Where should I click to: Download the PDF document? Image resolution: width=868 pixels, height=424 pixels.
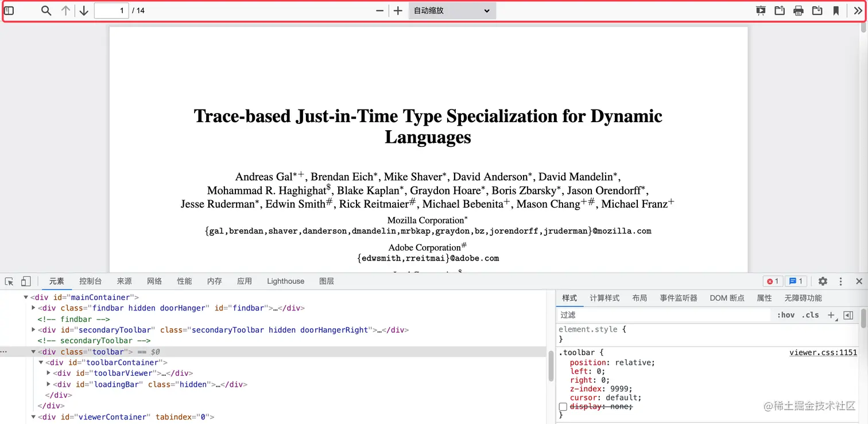(817, 10)
